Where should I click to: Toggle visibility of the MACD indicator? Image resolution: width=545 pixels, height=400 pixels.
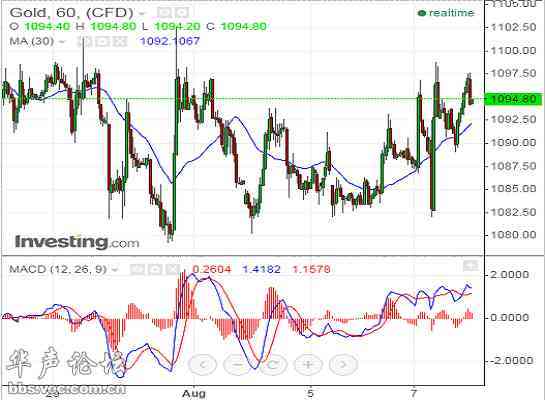pos(137,269)
